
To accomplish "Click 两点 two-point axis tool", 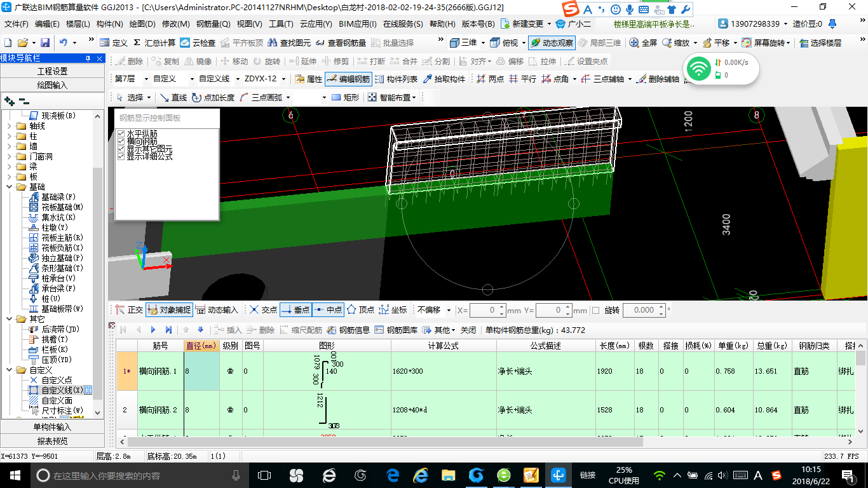I will pyautogui.click(x=490, y=79).
